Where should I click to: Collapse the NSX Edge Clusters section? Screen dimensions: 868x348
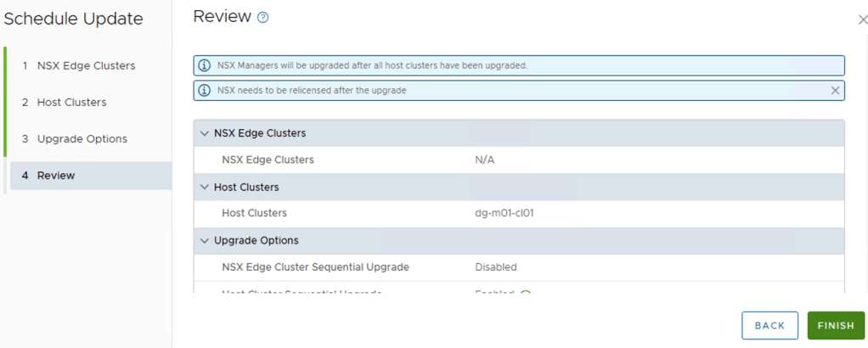(x=204, y=133)
